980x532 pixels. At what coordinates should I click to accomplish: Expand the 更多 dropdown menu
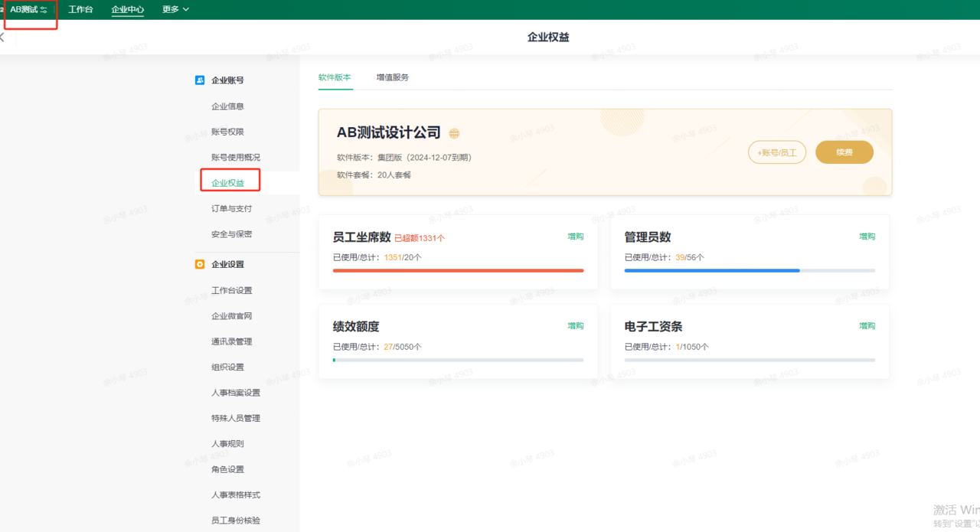click(x=175, y=10)
